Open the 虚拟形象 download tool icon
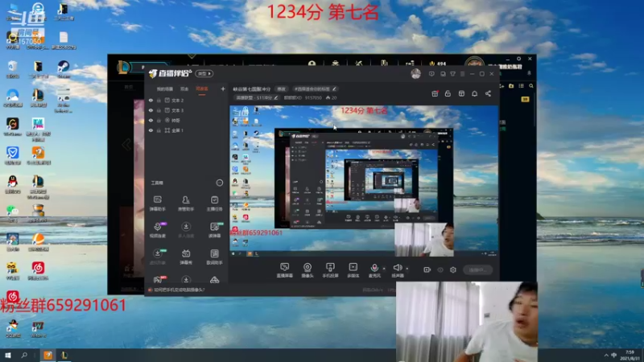This screenshot has width=644, height=362. [x=157, y=257]
